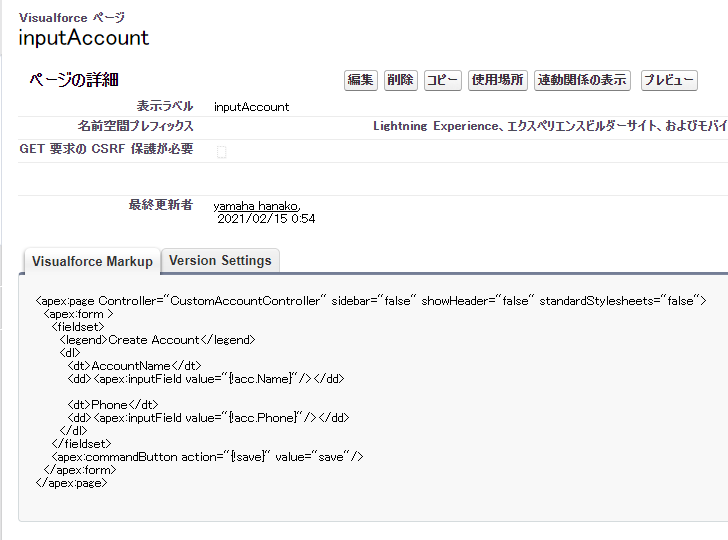The image size is (728, 540).
Task: Toggle the GET 要求の CSRF 保護 checkbox
Action: tap(221, 151)
